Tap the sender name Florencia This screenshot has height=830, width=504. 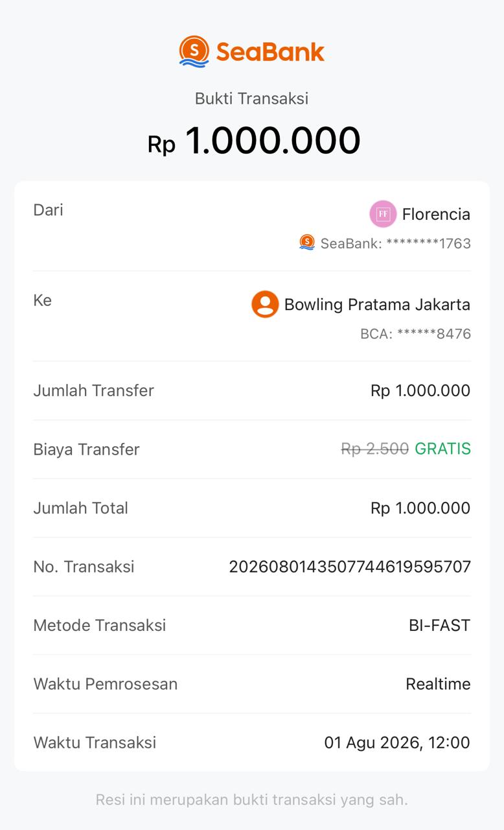(436, 214)
